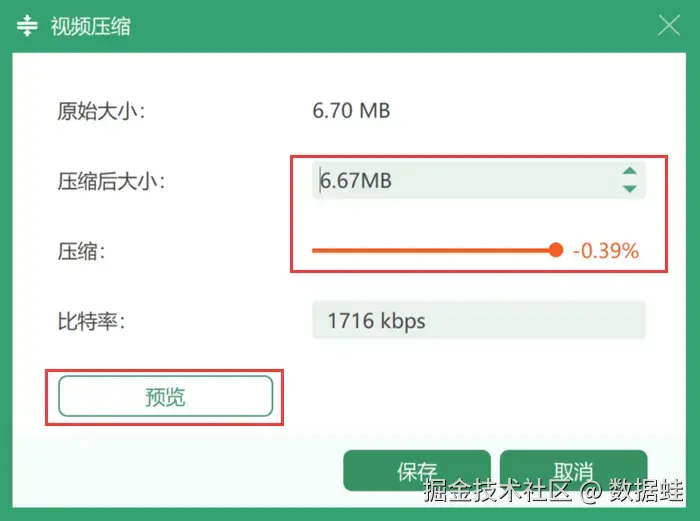
Task: Open the 预览 preview button
Action: (165, 396)
